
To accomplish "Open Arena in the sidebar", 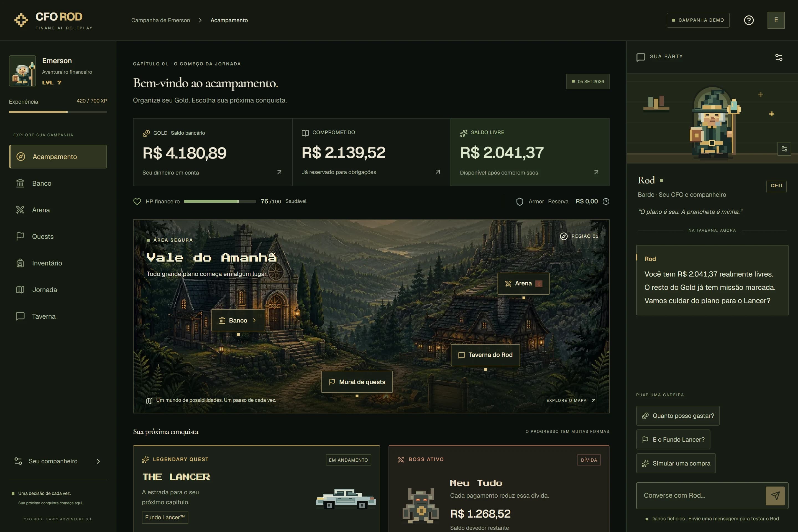I will pyautogui.click(x=58, y=210).
